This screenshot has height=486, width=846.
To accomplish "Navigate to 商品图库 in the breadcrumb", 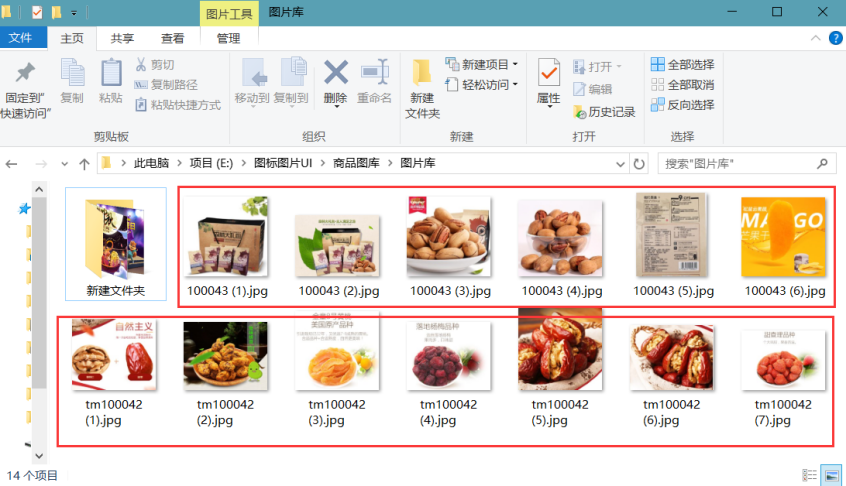I will click(356, 163).
